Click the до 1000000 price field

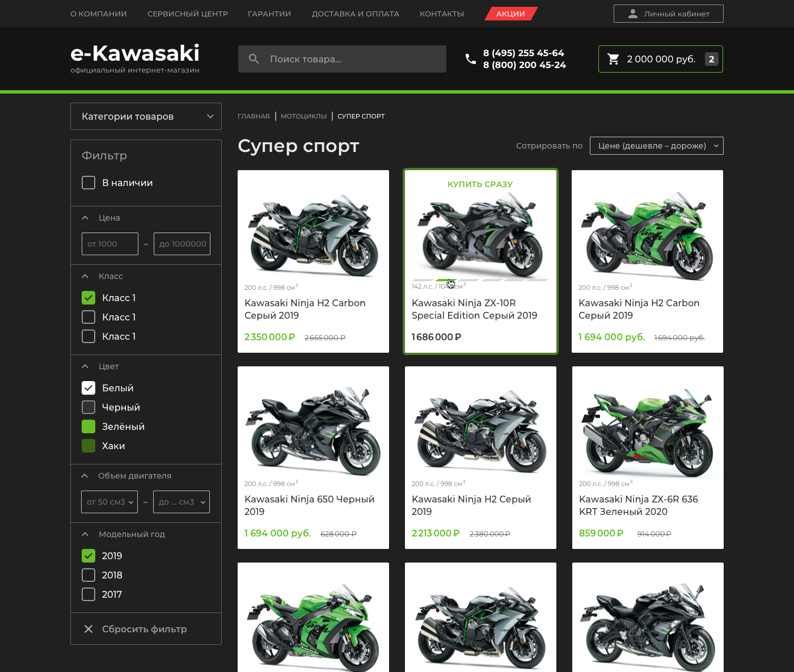pyautogui.click(x=182, y=244)
